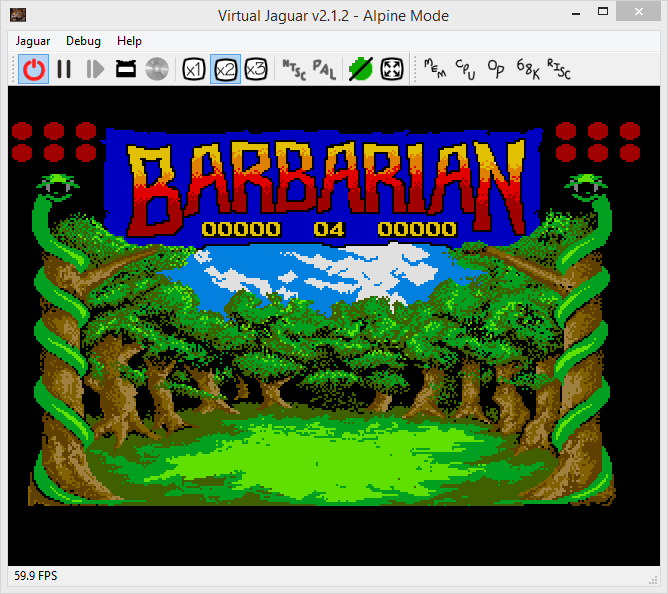
Task: Switch to x3 zoom scale
Action: (256, 69)
